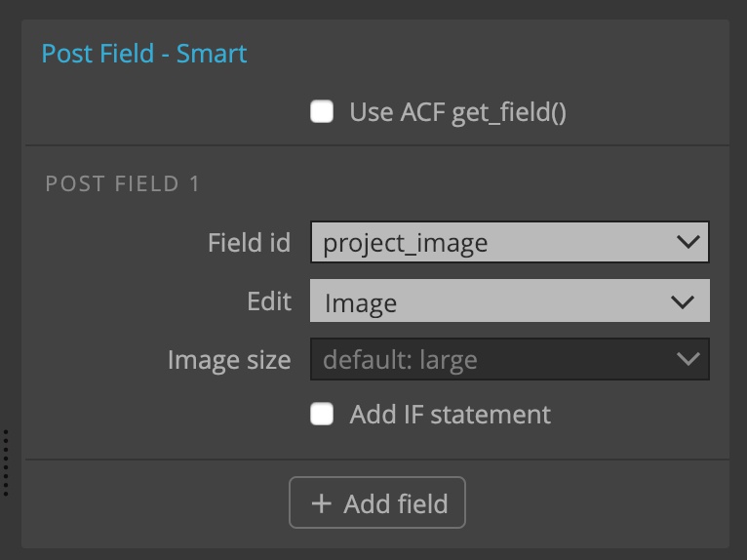747x560 pixels.
Task: Click the 'Add IF statement' label text
Action: point(451,415)
